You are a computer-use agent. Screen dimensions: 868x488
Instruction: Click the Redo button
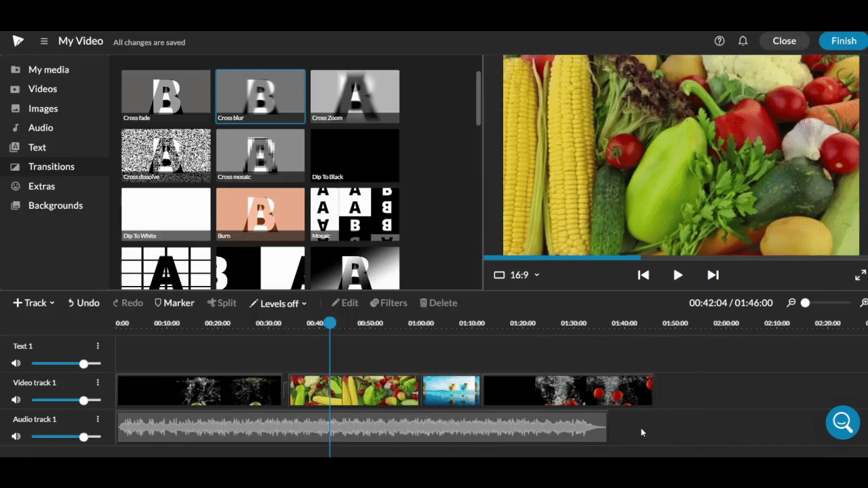coord(127,303)
